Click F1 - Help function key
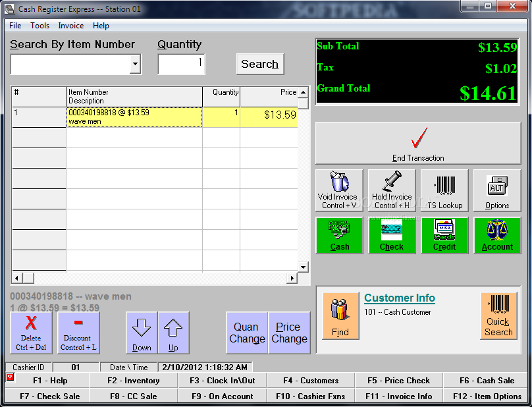Viewport: 532px width, 407px height. [50, 380]
